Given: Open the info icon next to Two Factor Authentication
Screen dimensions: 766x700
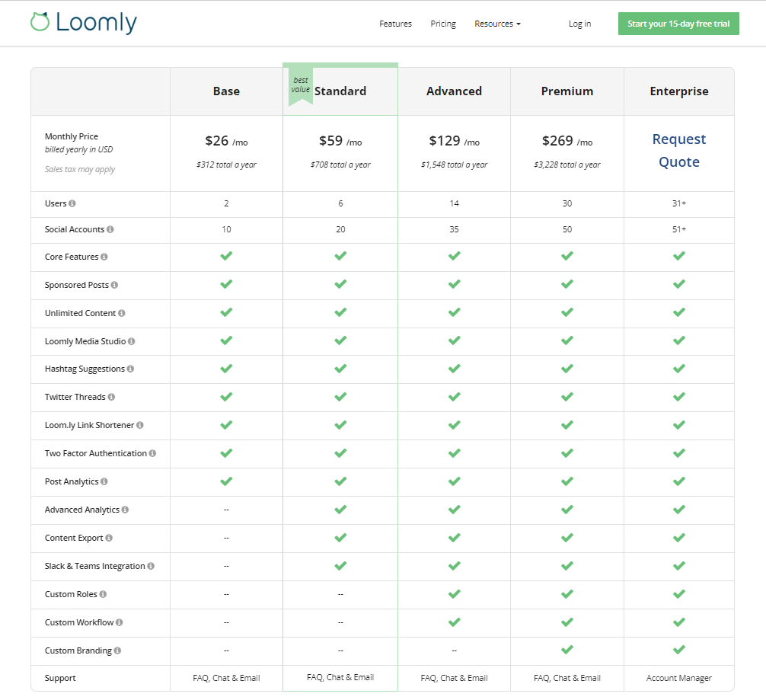Looking at the screenshot, I should coord(152,453).
